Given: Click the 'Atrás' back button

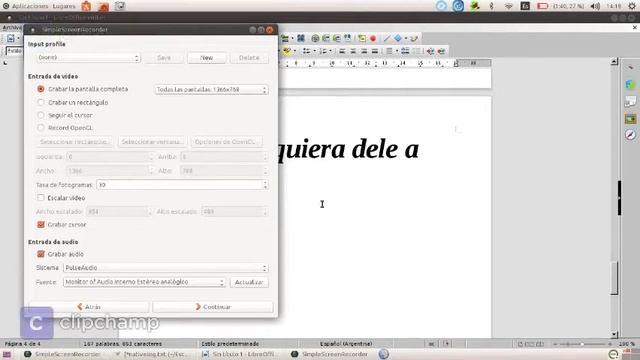Looking at the screenshot, I should (x=89, y=307).
